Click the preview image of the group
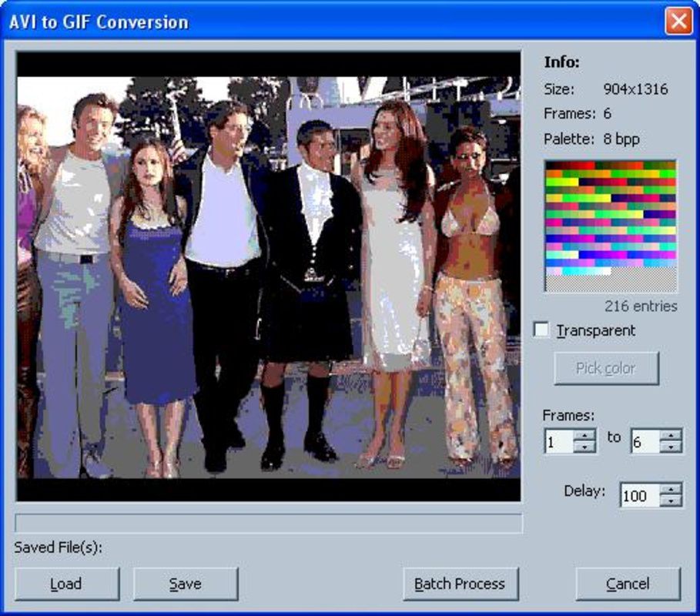 269,276
